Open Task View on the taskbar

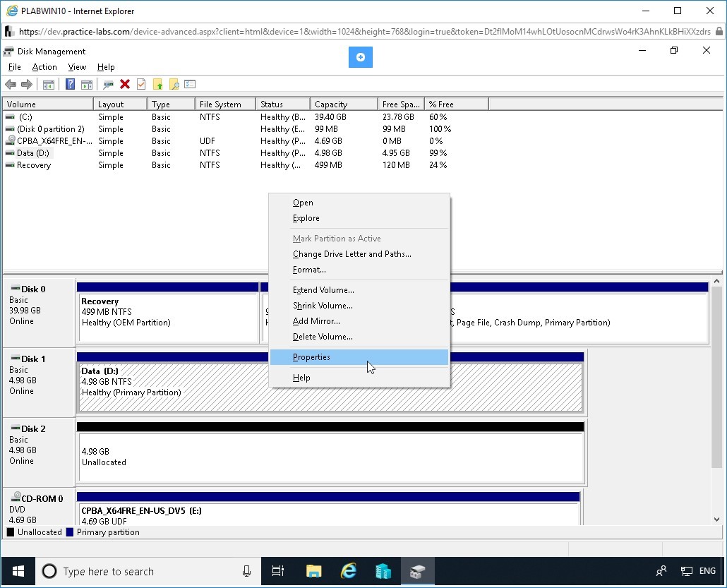point(278,571)
